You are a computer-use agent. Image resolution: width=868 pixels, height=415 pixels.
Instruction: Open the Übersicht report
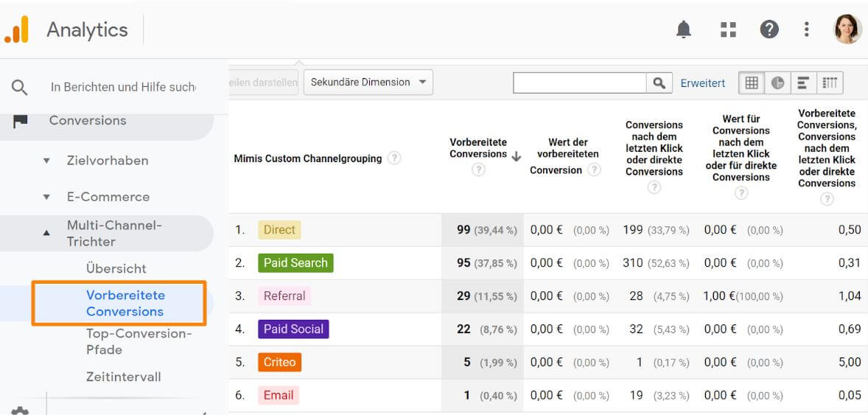(116, 268)
